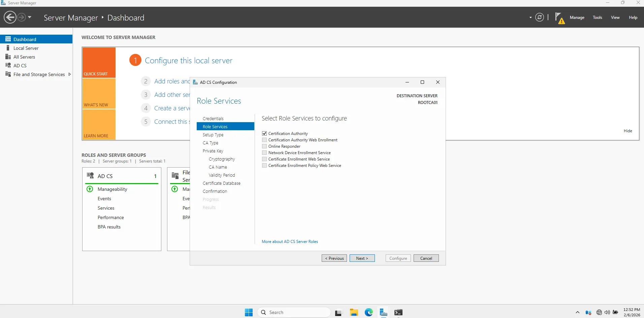The height and width of the screenshot is (318, 644).
Task: Click the back navigation arrow in Server Manager
Action: 10,17
